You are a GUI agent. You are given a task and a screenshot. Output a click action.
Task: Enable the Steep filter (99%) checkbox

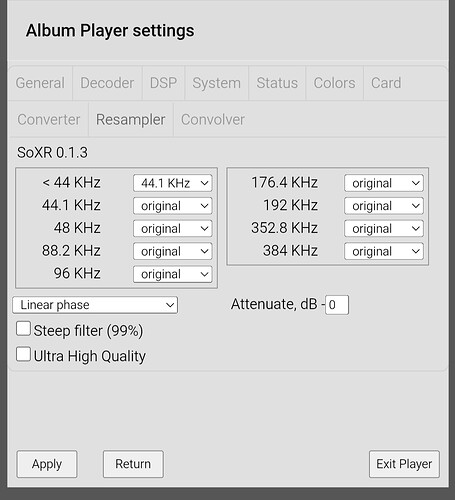(x=23, y=329)
